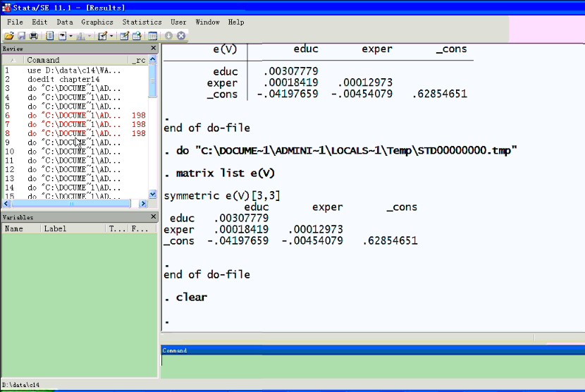
Task: Open the Edit menu
Action: coord(39,22)
